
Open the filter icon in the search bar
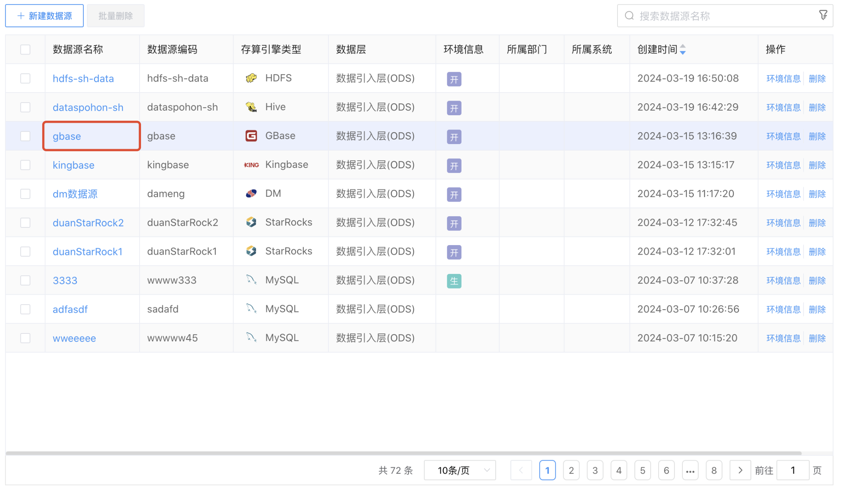(823, 15)
